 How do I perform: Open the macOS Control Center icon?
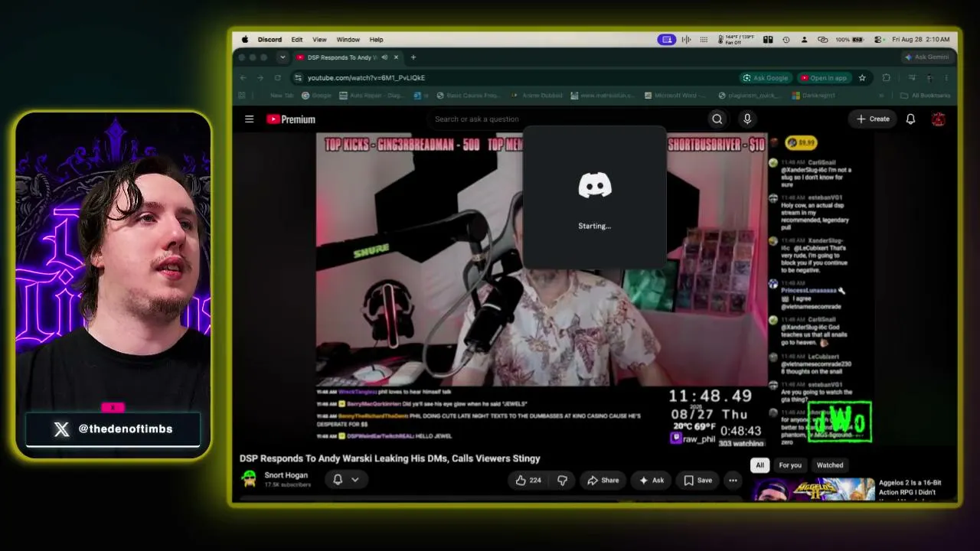click(x=878, y=40)
